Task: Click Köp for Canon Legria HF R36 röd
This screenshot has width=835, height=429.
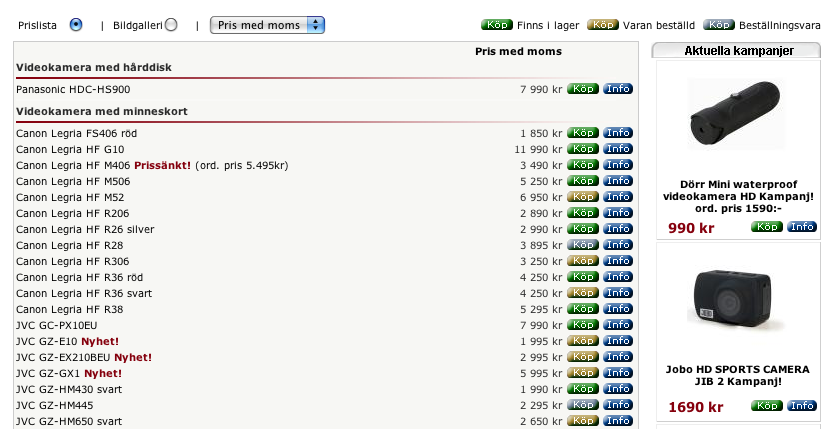Action: (583, 276)
